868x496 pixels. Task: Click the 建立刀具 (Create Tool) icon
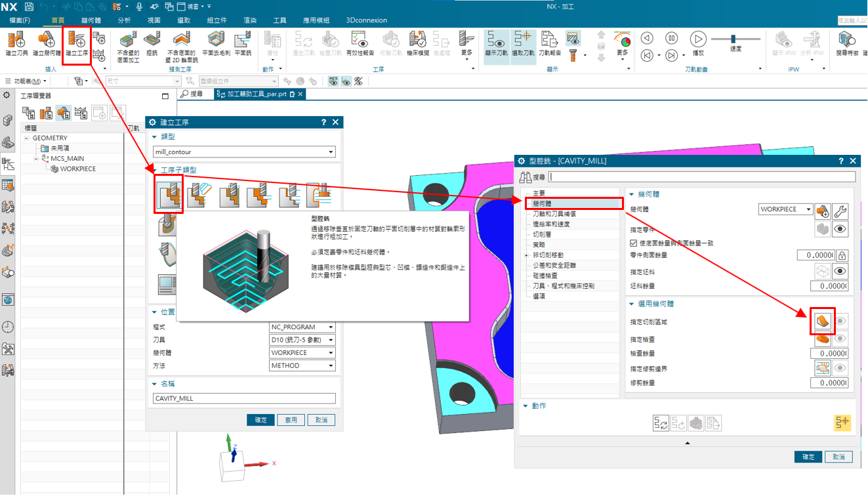click(x=16, y=43)
